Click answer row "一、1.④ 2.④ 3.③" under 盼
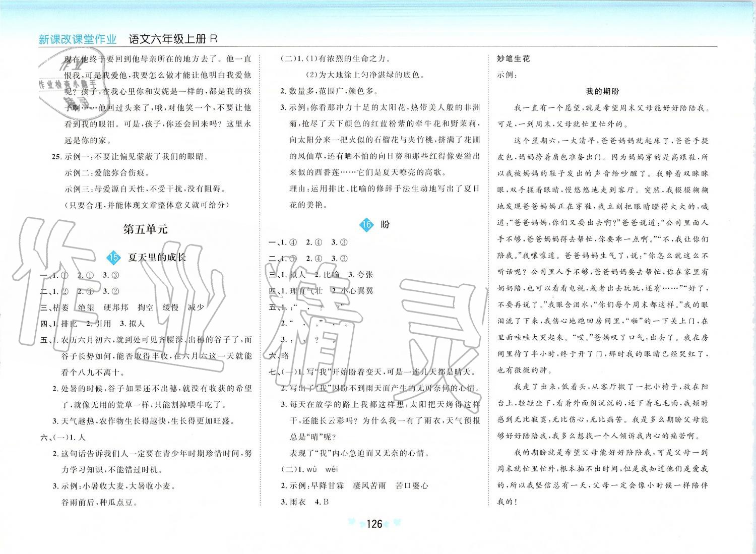 308,242
